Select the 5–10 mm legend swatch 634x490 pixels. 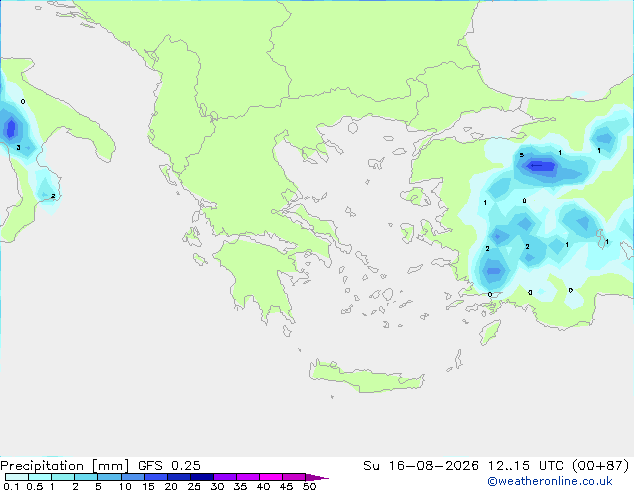[110, 477]
